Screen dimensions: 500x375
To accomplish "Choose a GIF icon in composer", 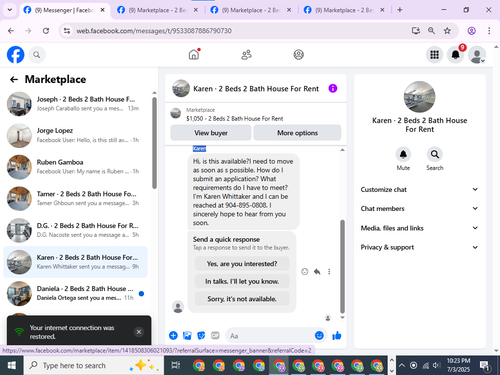I will pyautogui.click(x=215, y=335).
